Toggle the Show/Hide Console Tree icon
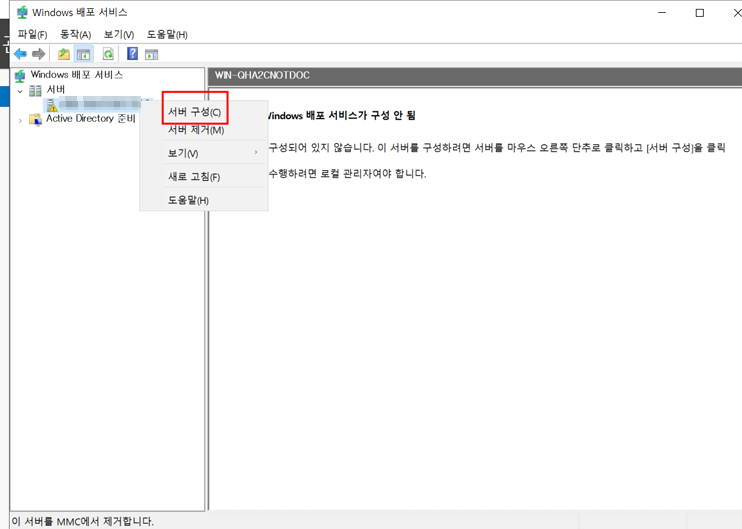 coord(83,54)
